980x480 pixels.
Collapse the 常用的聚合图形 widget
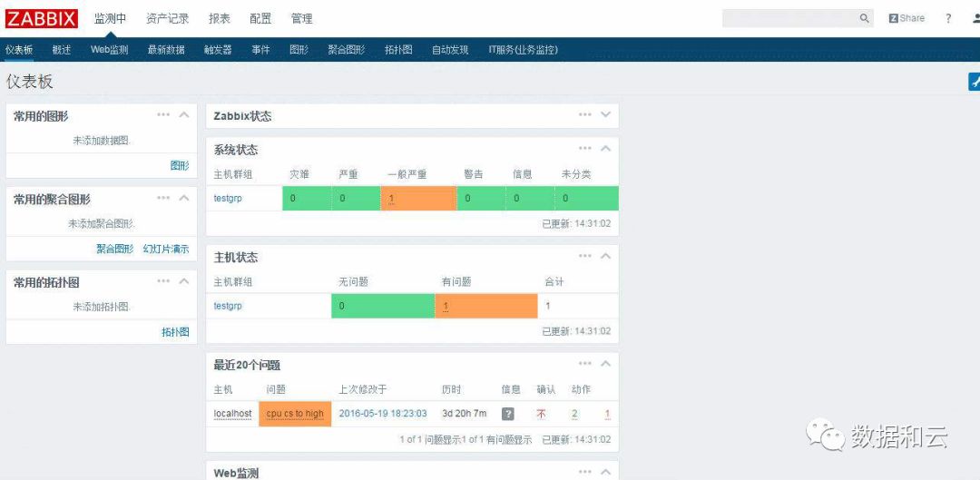[x=183, y=198]
